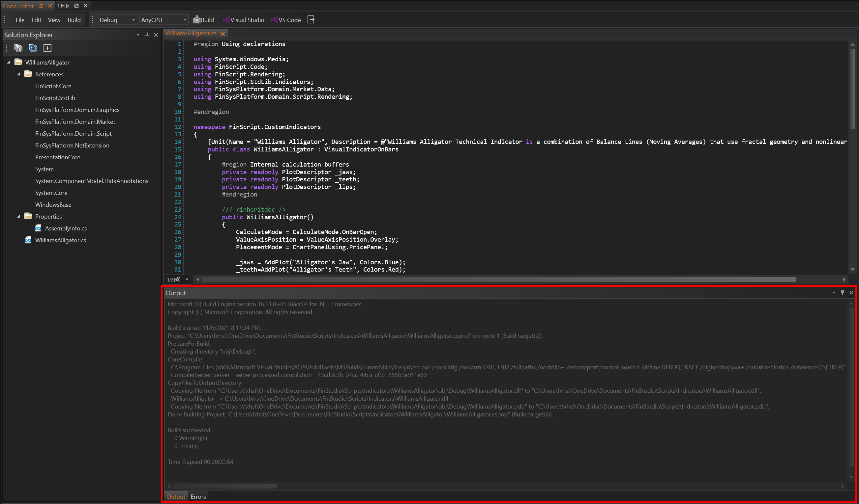The image size is (859, 504).
Task: Select FinScript.StdLib reference
Action: coord(55,98)
